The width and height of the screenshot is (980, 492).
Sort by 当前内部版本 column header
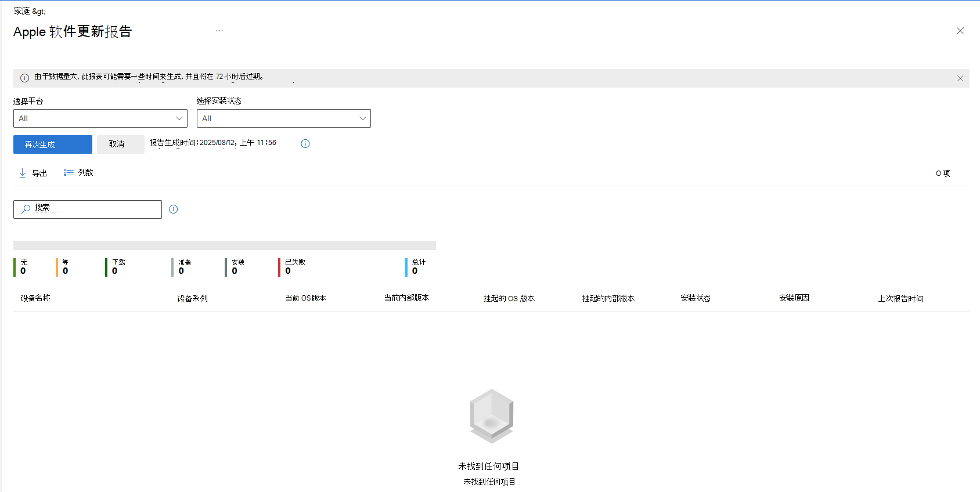click(x=406, y=298)
